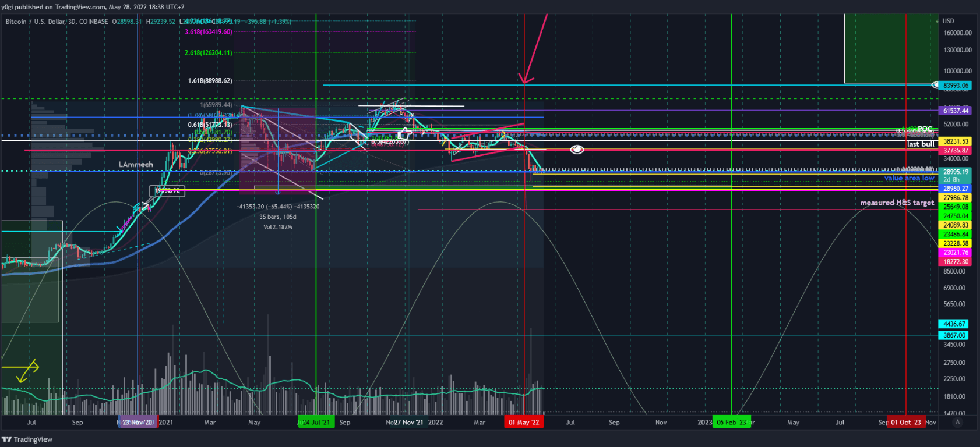Viewport: 980px width, 447px height.
Task: Toggle the auto-scale 'A' button
Action: (x=957, y=422)
